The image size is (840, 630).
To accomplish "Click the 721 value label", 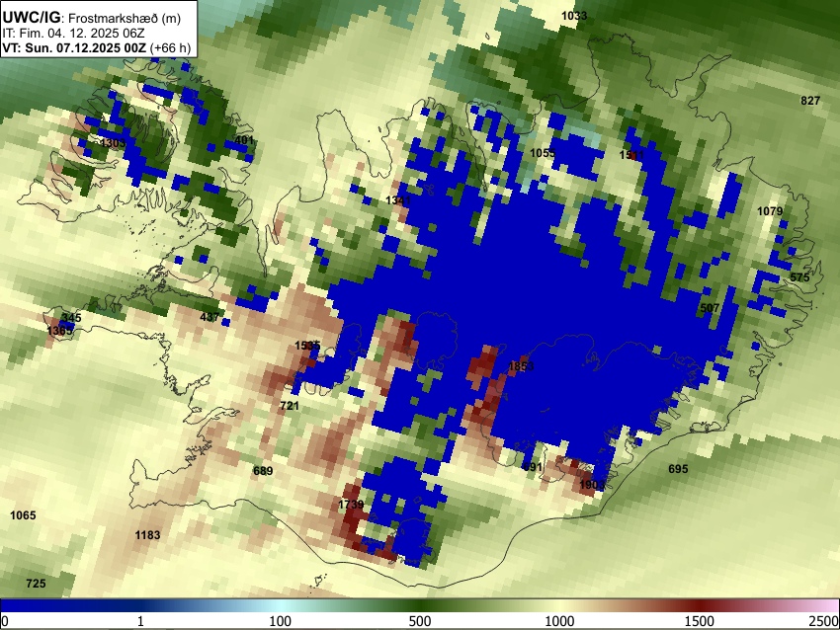I will tap(290, 406).
